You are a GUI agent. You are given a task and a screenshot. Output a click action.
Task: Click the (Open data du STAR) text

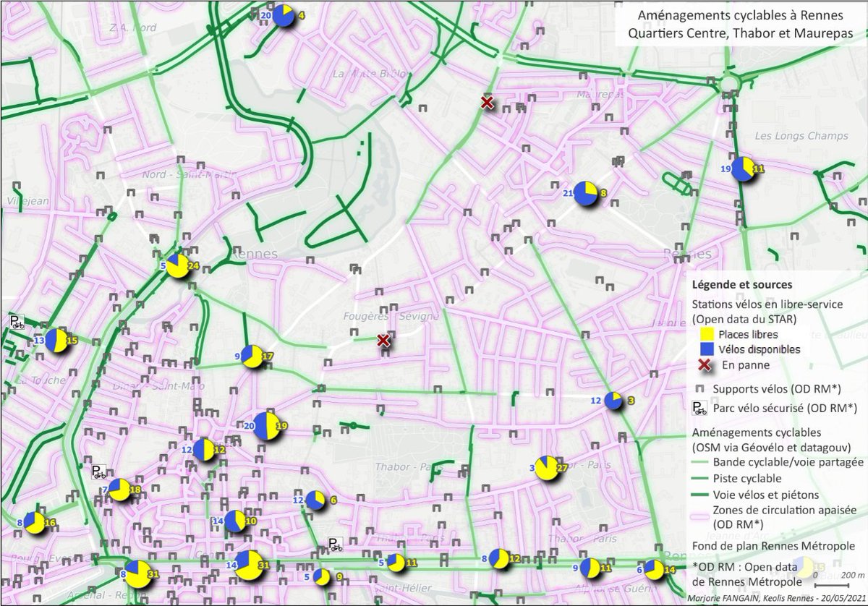(x=743, y=318)
